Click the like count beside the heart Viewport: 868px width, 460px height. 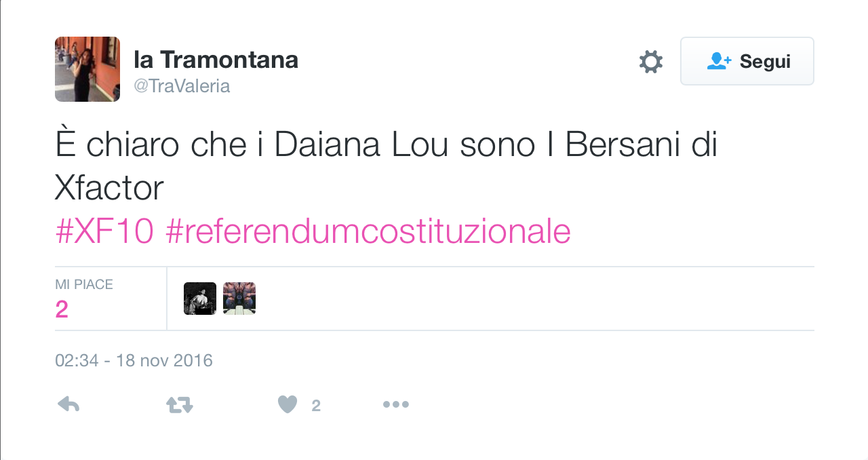(316, 406)
